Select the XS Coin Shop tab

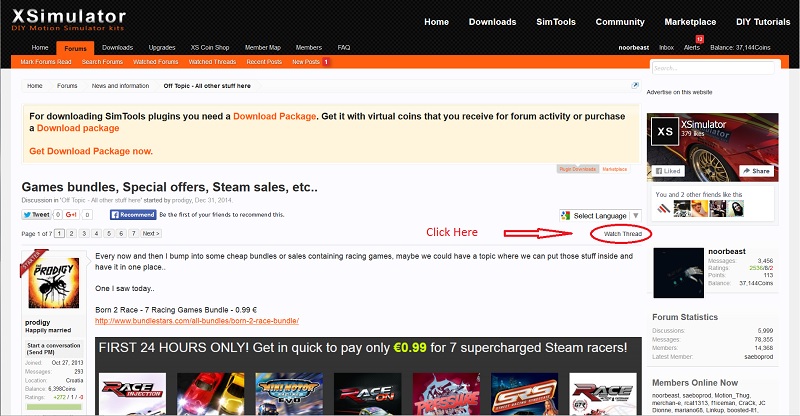210,47
